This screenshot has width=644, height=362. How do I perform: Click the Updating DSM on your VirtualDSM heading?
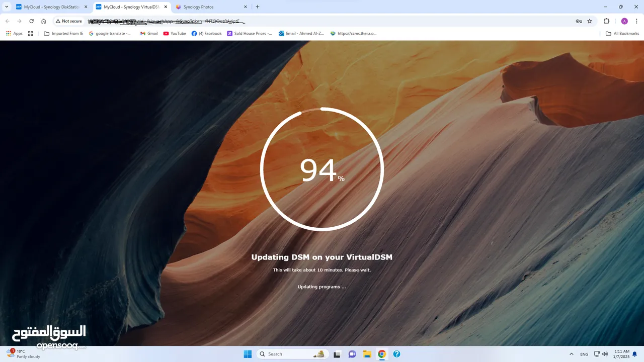(322, 257)
